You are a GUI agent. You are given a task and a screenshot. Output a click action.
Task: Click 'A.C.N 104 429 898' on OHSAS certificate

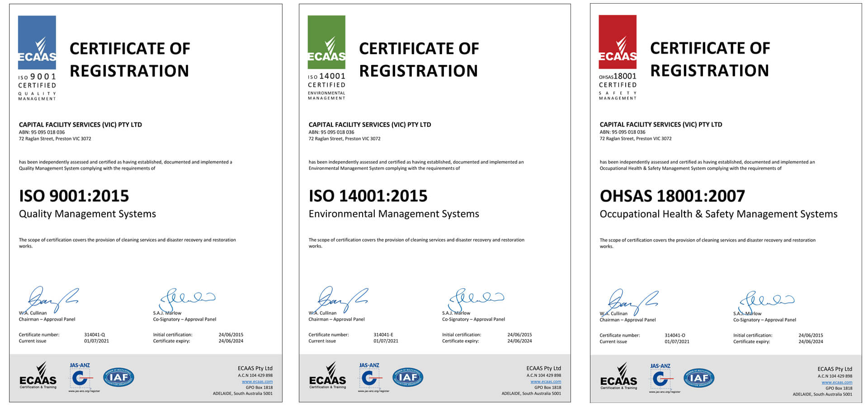(x=835, y=376)
